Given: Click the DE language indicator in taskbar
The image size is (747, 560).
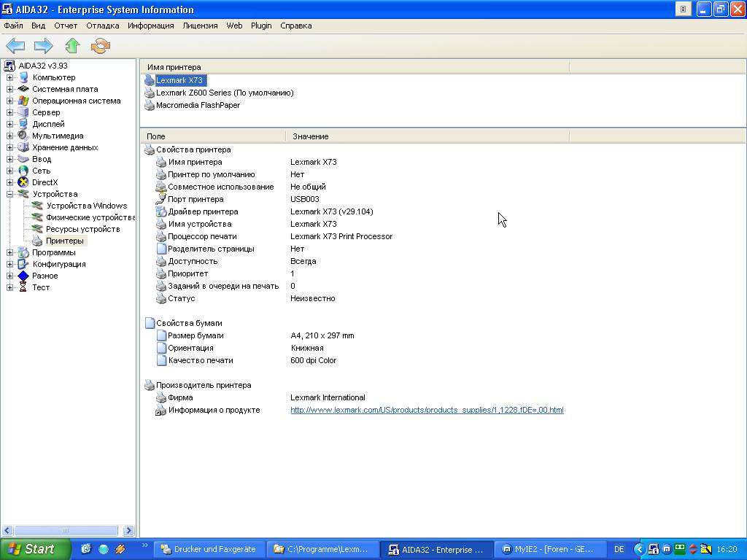Looking at the screenshot, I should click(x=619, y=549).
